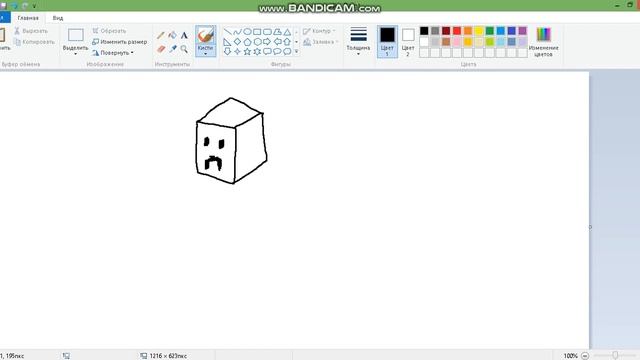Select the Eraser tool
This screenshot has height=360, width=640.
click(161, 49)
